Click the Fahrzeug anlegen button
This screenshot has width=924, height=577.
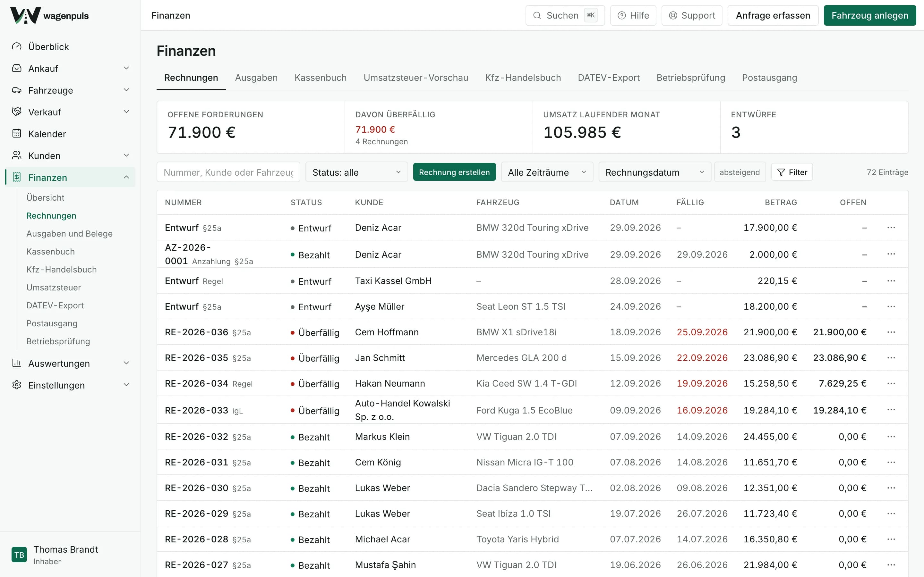[x=870, y=15]
